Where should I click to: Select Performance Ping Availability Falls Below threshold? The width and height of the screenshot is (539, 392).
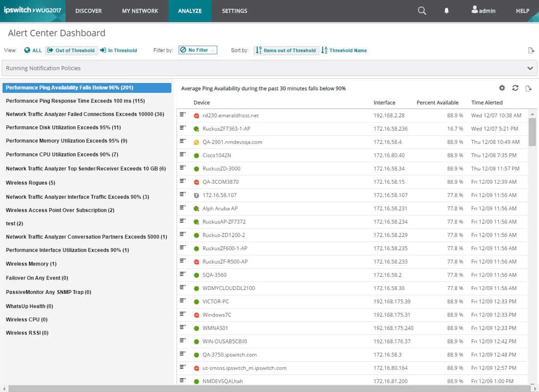point(87,88)
